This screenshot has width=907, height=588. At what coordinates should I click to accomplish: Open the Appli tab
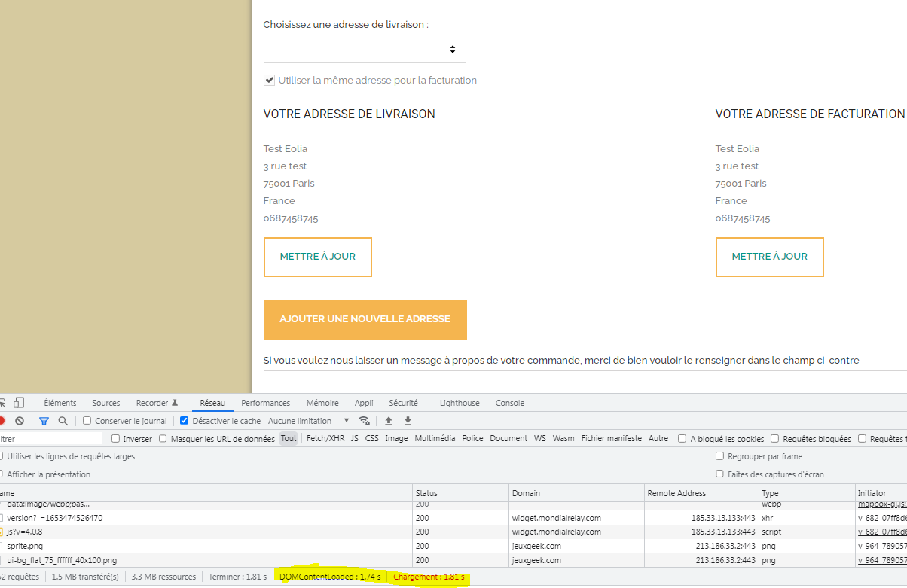click(364, 403)
